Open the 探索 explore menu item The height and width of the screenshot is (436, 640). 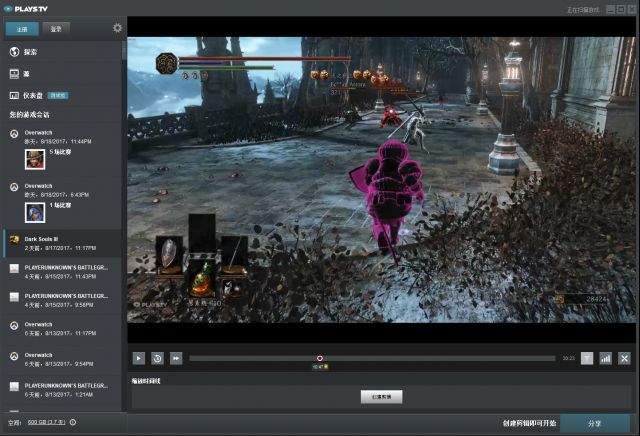click(61, 52)
